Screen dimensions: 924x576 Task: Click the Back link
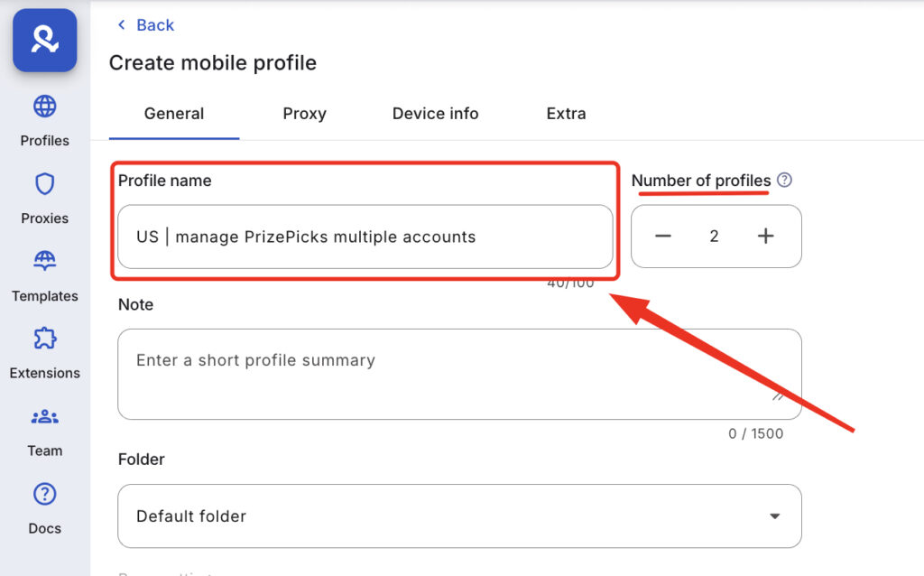[x=144, y=25]
